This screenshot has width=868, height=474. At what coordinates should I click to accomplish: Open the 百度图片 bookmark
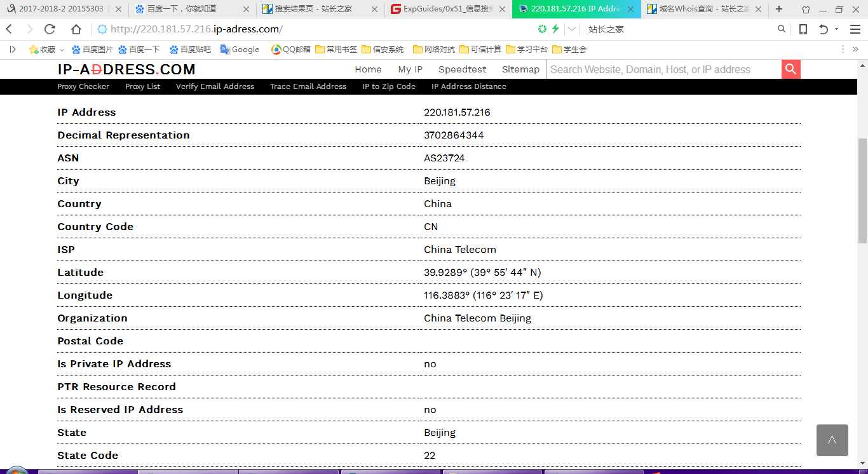click(x=93, y=49)
